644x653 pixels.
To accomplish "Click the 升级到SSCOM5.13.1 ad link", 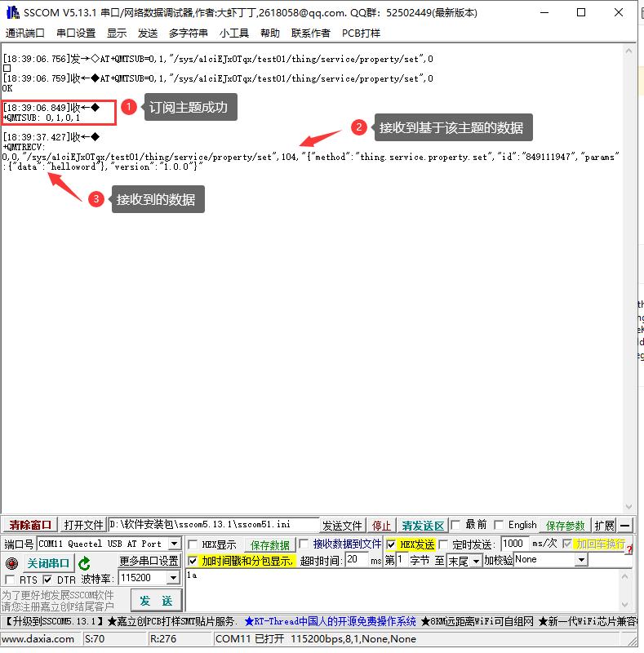I will coord(54,621).
